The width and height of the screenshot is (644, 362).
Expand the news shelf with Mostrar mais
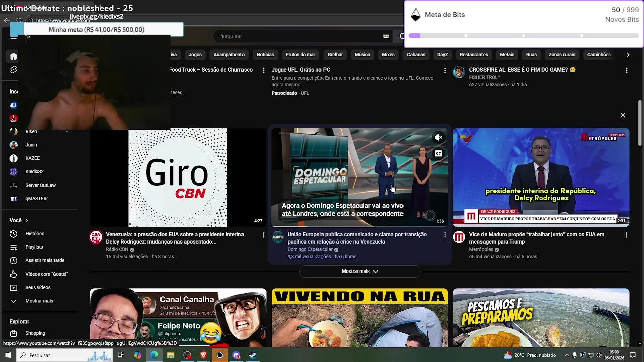pos(360,271)
